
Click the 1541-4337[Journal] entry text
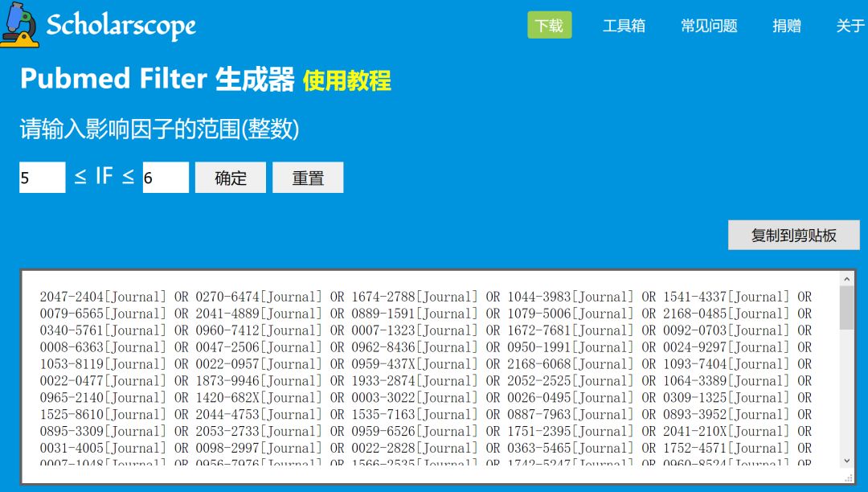pos(727,297)
